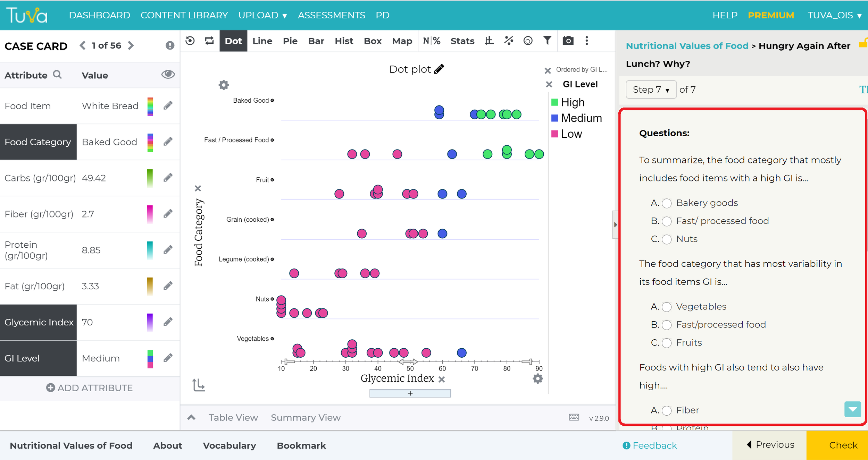
Task: Click the Check button
Action: (x=837, y=445)
